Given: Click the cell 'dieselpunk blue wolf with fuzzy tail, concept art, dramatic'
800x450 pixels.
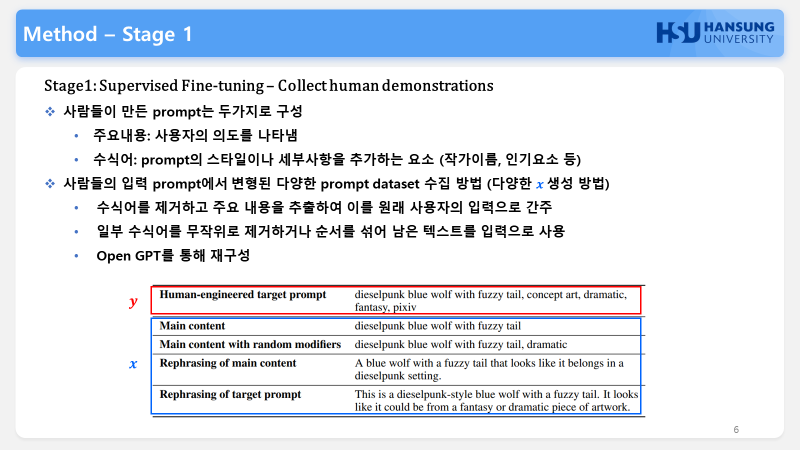Looking at the screenshot, I should tap(491, 301).
